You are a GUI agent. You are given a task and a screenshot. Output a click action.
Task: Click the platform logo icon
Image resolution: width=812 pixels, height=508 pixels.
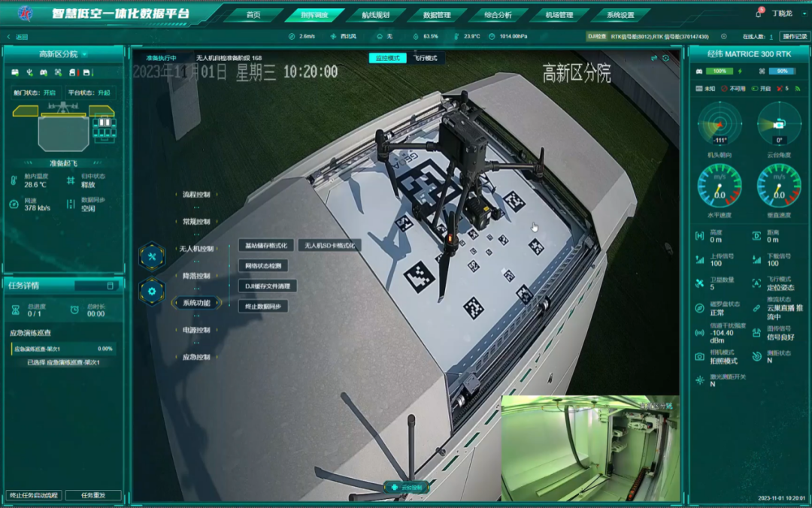[25, 14]
